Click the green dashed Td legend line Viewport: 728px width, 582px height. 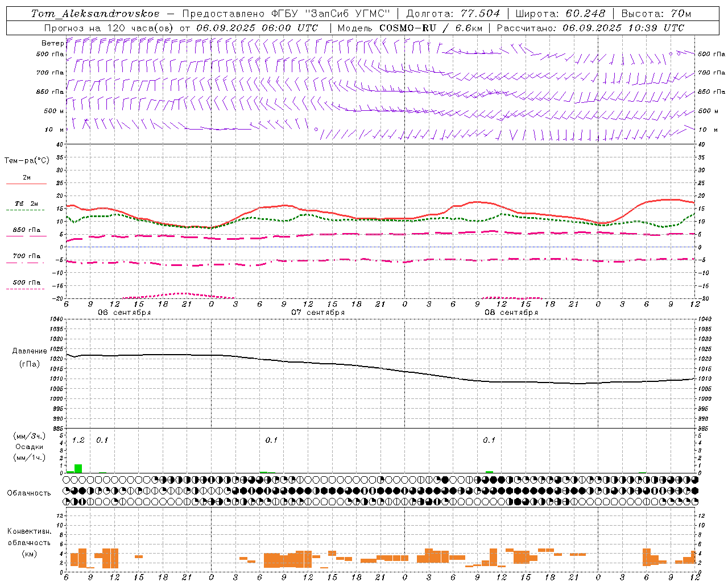[x=25, y=210]
